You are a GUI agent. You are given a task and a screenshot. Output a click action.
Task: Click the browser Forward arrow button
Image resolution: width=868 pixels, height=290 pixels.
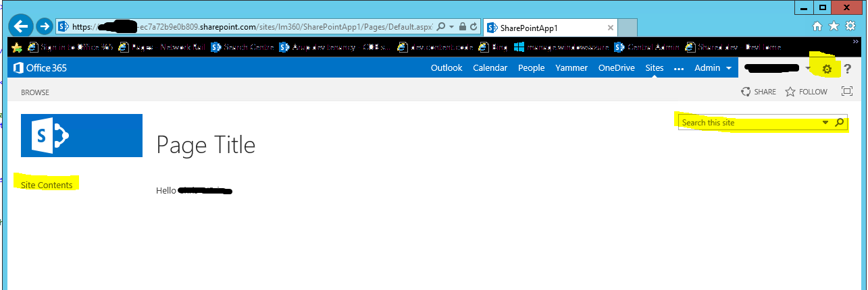45,26
